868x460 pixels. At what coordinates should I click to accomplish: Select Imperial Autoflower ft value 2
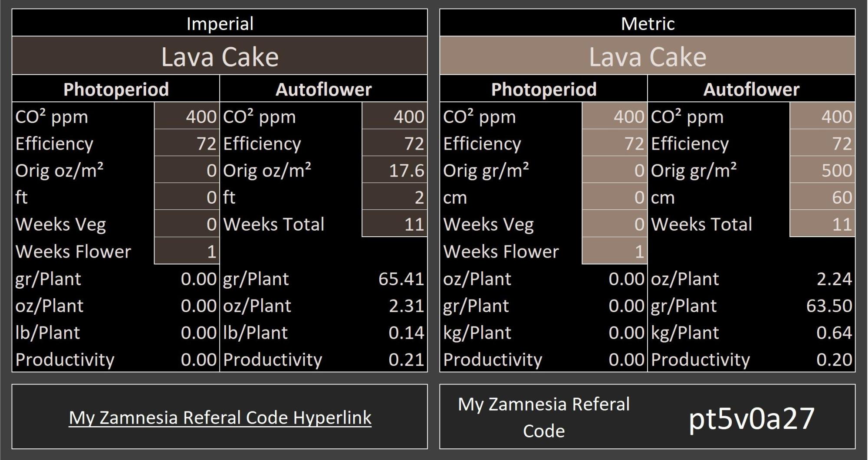pyautogui.click(x=395, y=197)
